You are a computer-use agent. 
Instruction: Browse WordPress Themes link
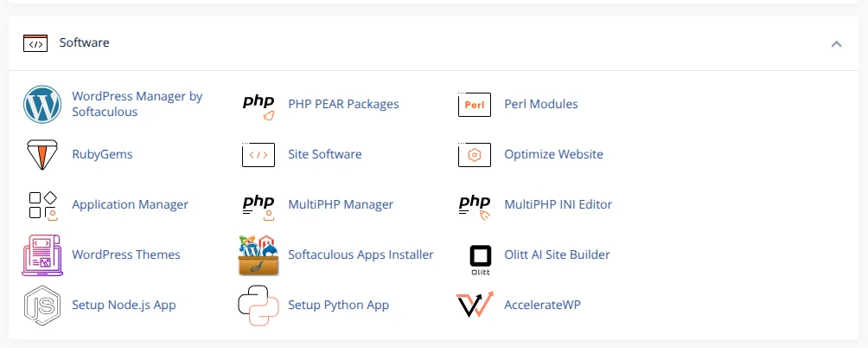pyautogui.click(x=126, y=255)
